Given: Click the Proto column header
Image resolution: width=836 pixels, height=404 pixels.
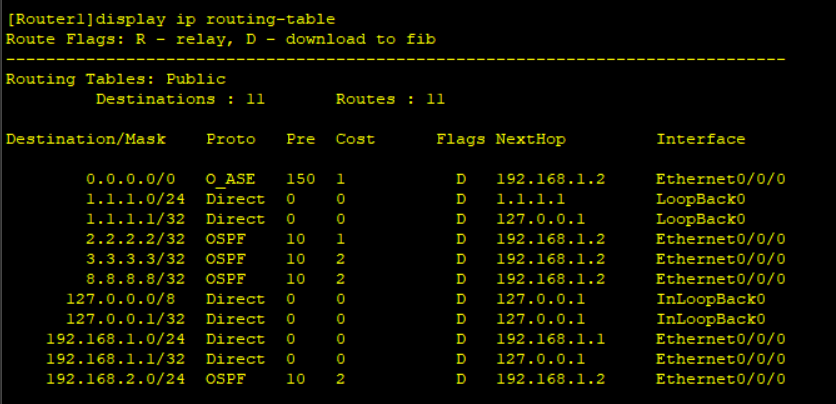Looking at the screenshot, I should (x=231, y=139).
